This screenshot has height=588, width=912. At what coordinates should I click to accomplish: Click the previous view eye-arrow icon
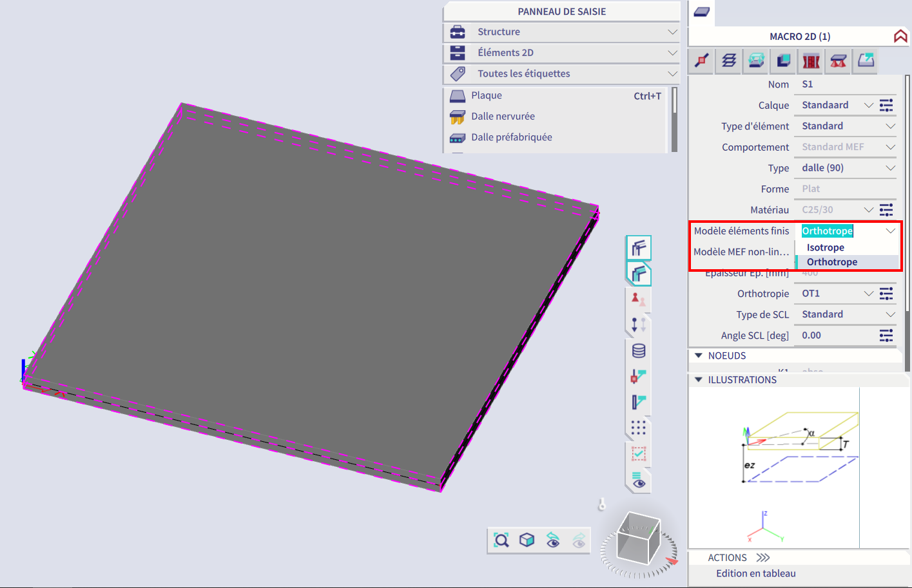pos(553,540)
